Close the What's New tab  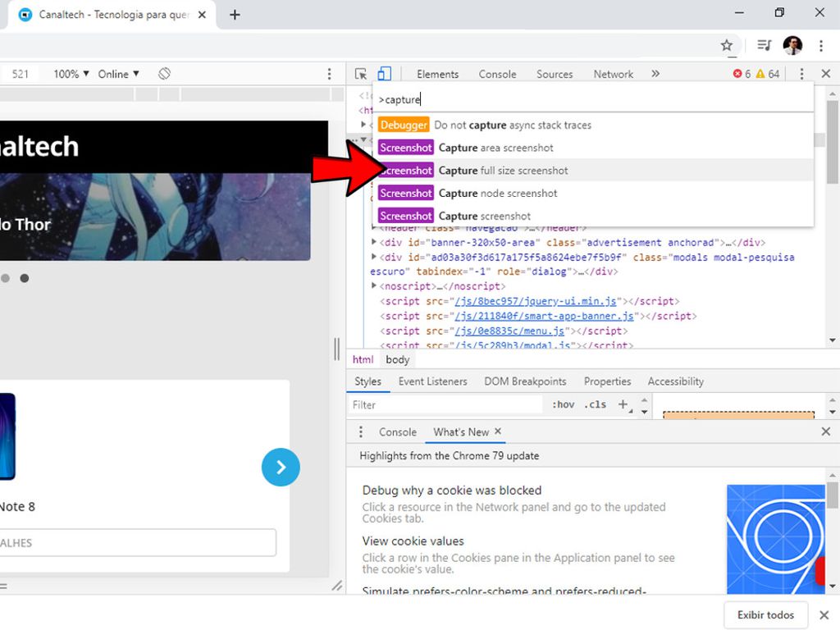point(498,431)
